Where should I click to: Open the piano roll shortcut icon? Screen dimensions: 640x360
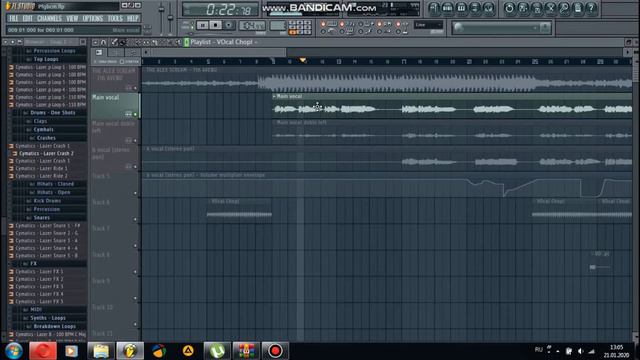[x=461, y=8]
